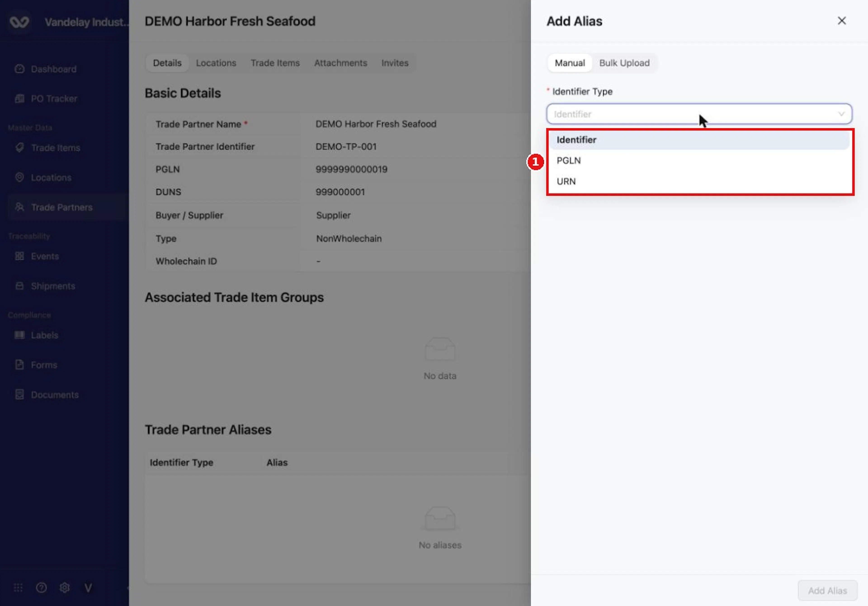The width and height of the screenshot is (868, 606).
Task: Expand the Identifier Type dropdown arrow
Action: (x=841, y=114)
